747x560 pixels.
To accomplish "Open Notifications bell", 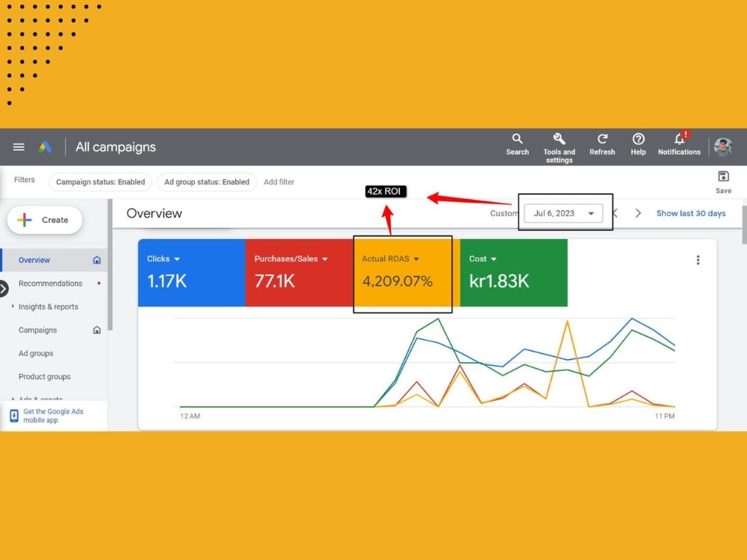I will (679, 144).
